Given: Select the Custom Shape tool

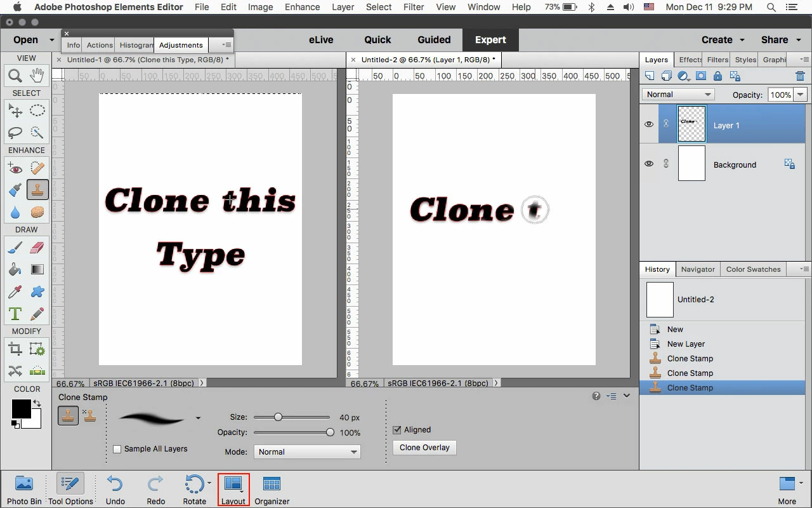Looking at the screenshot, I should tap(37, 291).
